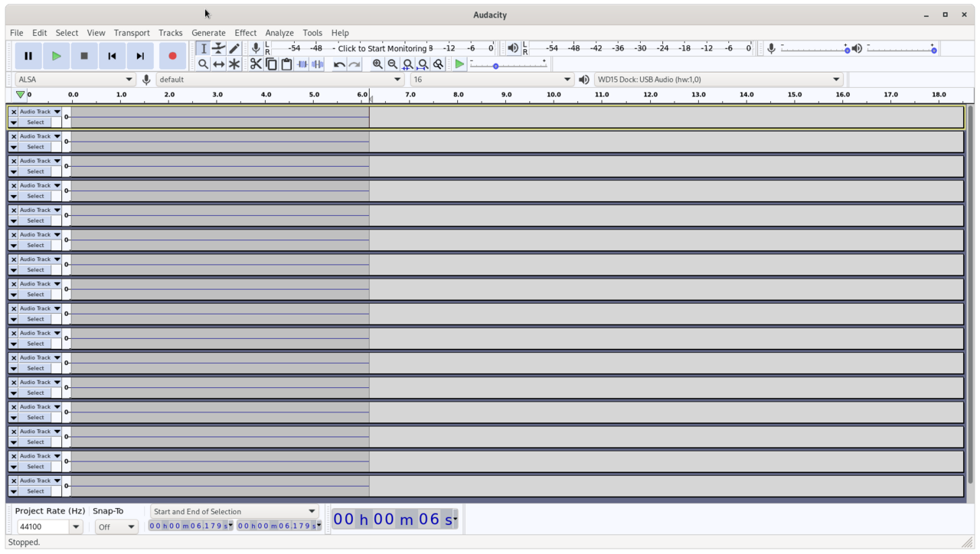Click Select on the bottommost track
This screenshot has height=554, width=980.
pos(35,491)
